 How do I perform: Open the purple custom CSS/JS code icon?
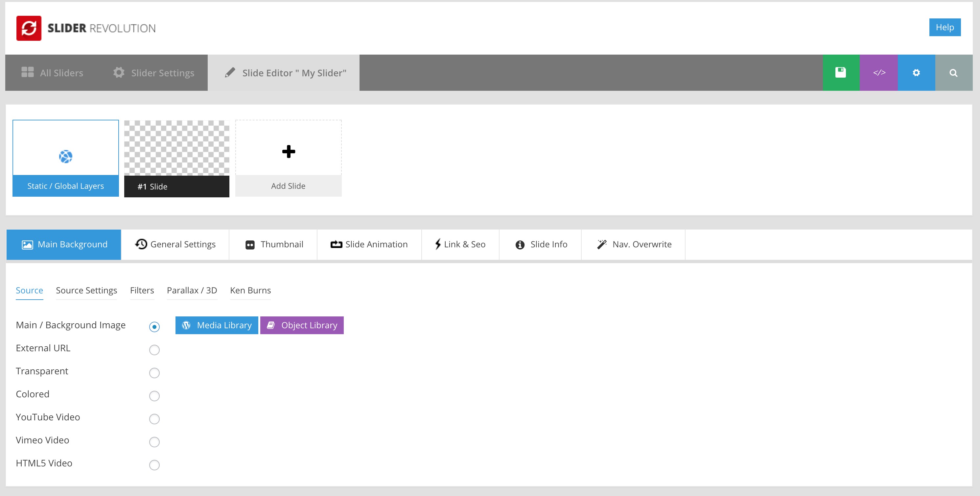click(879, 73)
